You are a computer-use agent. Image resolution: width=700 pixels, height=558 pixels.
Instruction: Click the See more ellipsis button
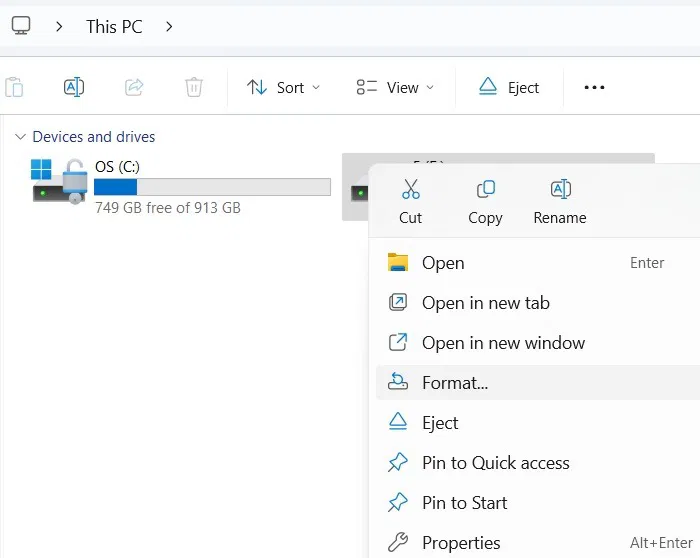tap(594, 88)
